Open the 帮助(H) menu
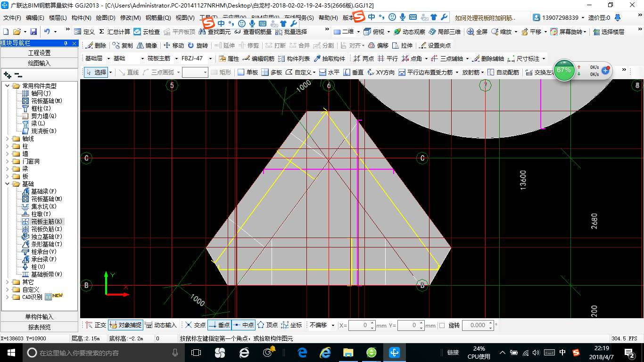The height and width of the screenshot is (362, 644). (328, 18)
